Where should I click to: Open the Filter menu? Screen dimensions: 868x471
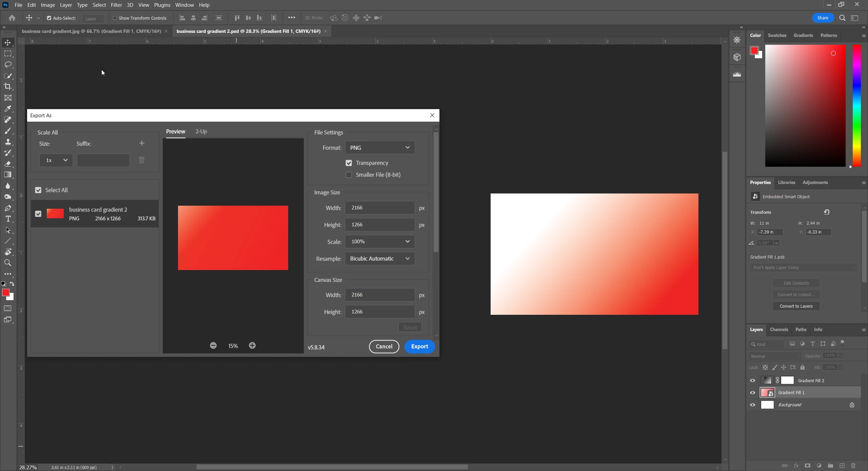point(116,5)
